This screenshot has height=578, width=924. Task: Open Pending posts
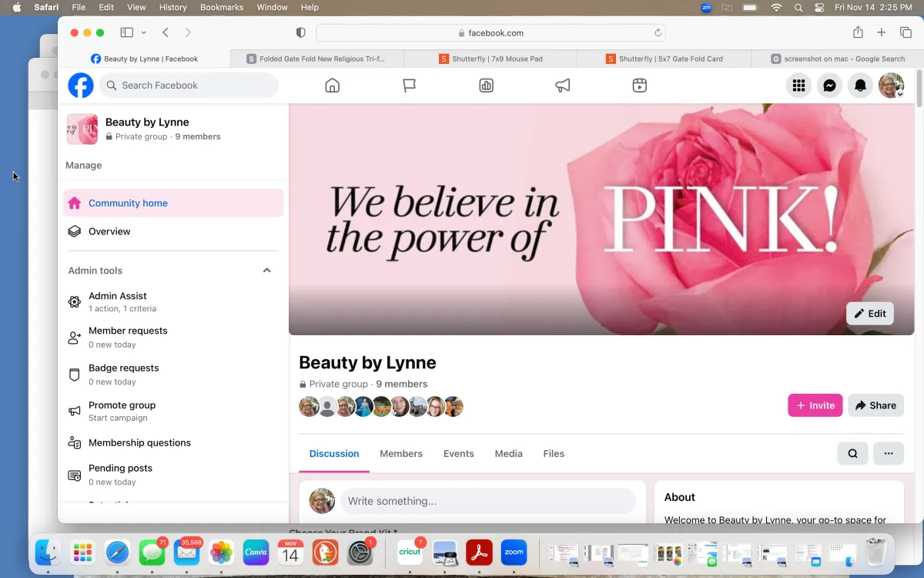173,475
